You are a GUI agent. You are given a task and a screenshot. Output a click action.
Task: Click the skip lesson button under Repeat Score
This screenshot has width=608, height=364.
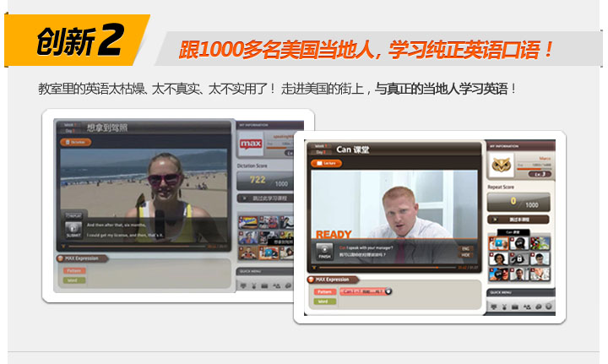point(518,220)
